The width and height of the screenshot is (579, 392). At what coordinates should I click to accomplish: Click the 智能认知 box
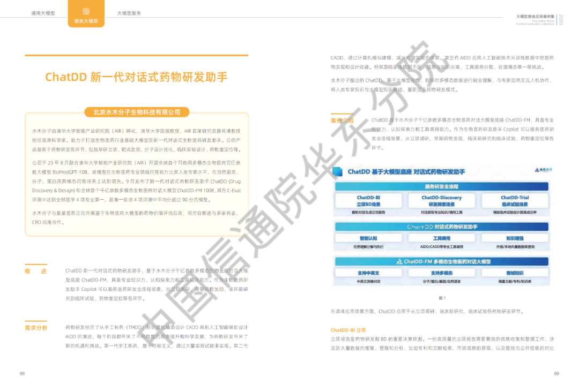click(x=368, y=238)
